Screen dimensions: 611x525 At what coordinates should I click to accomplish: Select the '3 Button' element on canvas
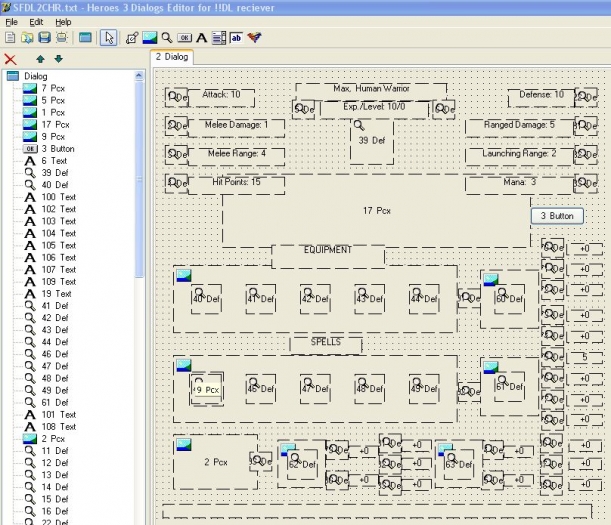tap(557, 216)
